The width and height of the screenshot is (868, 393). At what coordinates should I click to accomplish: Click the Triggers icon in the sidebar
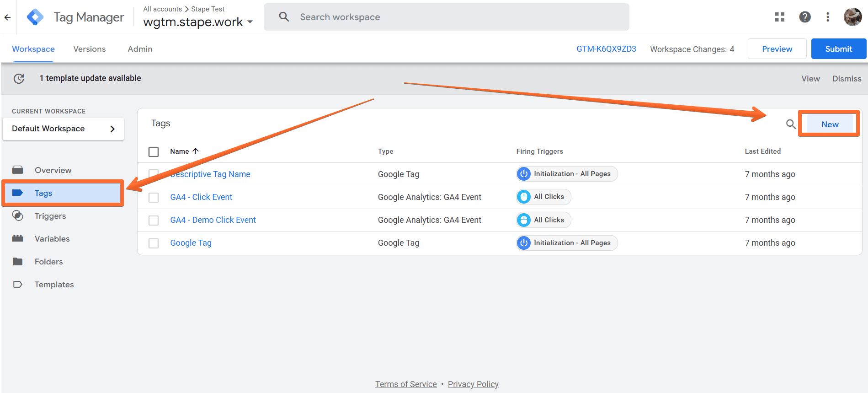click(x=18, y=216)
